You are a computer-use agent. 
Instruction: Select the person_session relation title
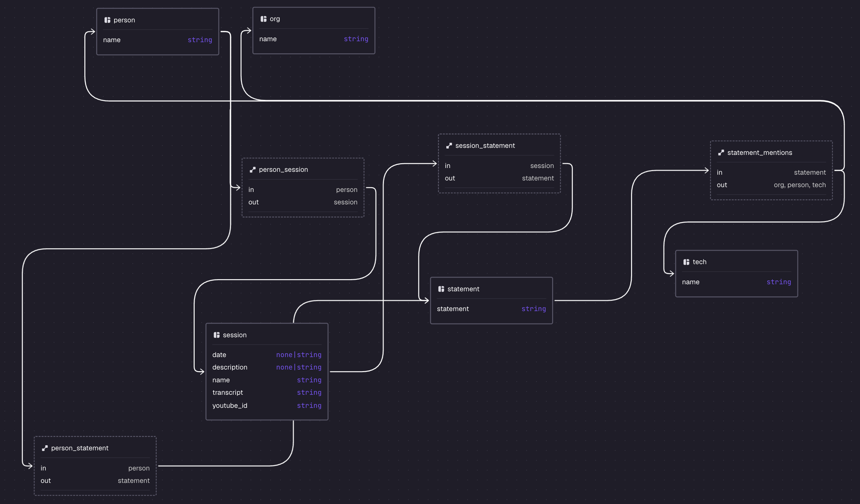[283, 170]
